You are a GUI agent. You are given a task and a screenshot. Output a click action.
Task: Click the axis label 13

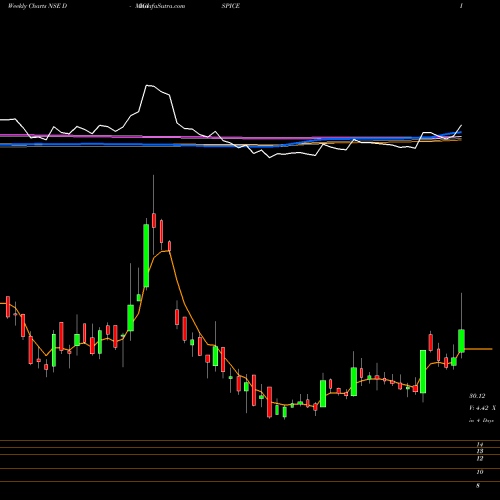coord(480,451)
